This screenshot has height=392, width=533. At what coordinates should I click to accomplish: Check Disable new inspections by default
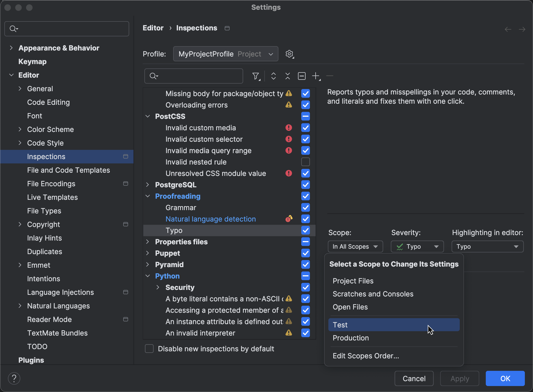(149, 349)
